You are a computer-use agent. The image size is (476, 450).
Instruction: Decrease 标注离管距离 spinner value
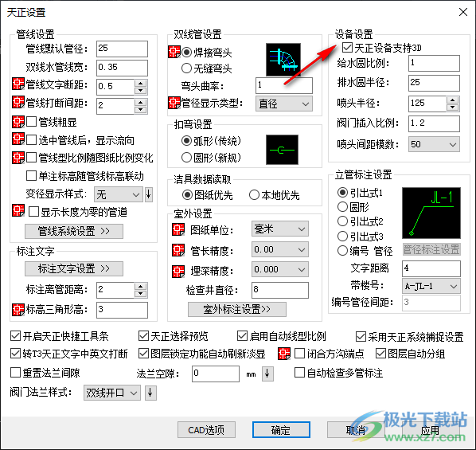(141, 294)
